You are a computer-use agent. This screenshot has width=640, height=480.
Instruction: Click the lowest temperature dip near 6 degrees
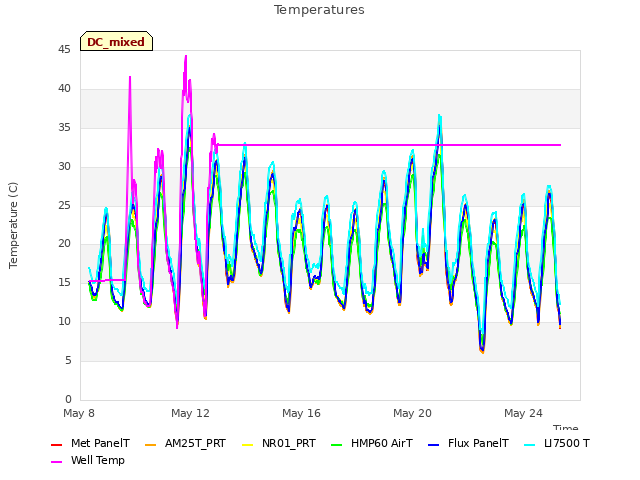click(x=482, y=351)
